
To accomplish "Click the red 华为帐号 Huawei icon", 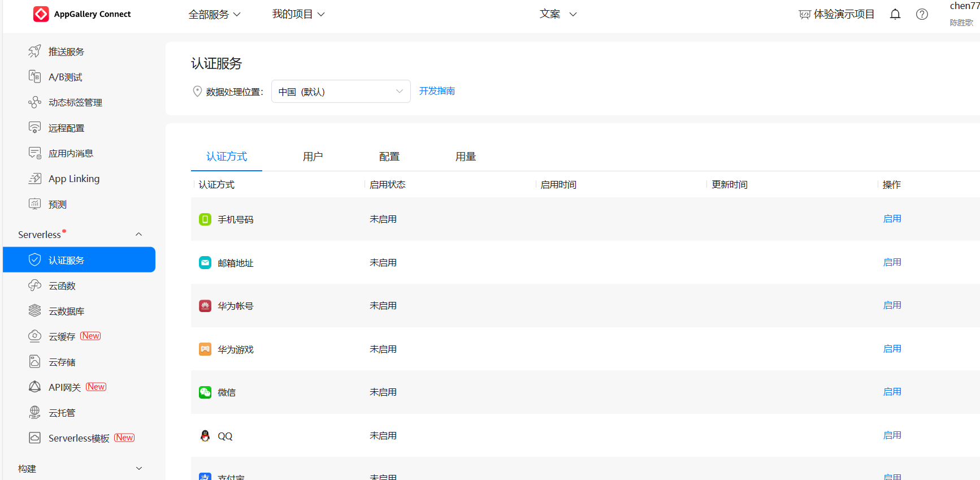I will [205, 306].
